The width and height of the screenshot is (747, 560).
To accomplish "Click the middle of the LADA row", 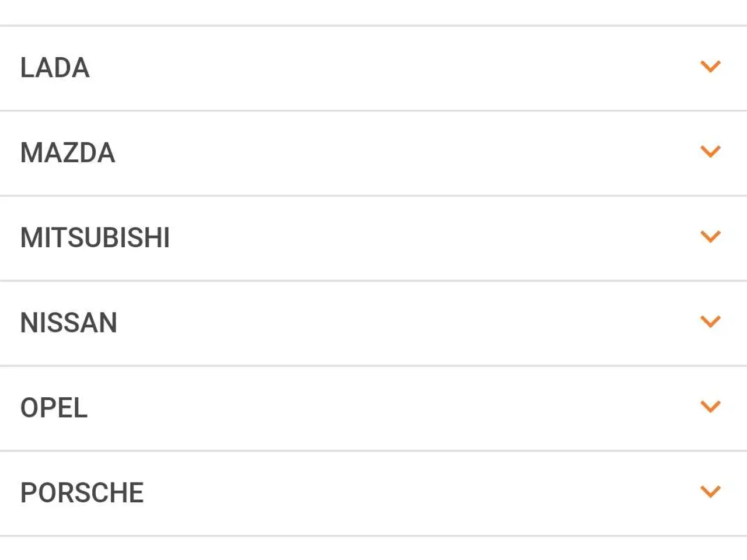I will tap(373, 68).
